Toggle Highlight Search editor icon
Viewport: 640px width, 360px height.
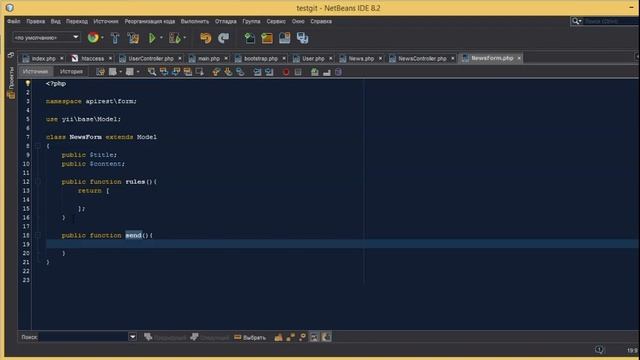coord(188,72)
